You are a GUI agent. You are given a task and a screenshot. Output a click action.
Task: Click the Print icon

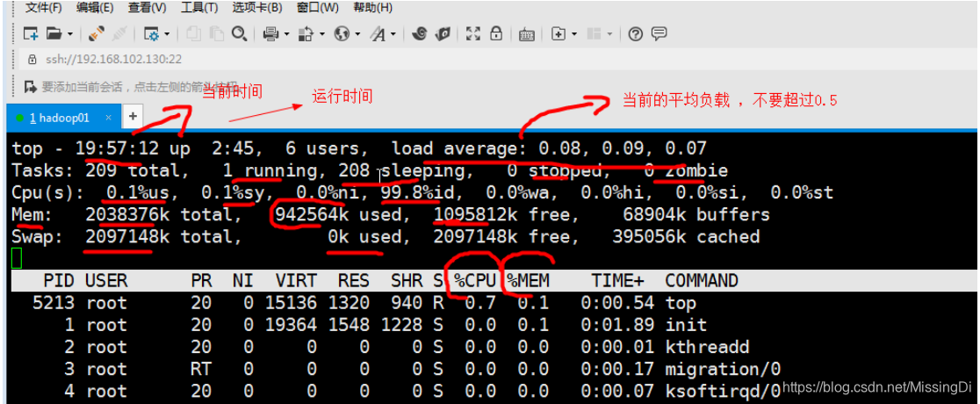coord(270,33)
